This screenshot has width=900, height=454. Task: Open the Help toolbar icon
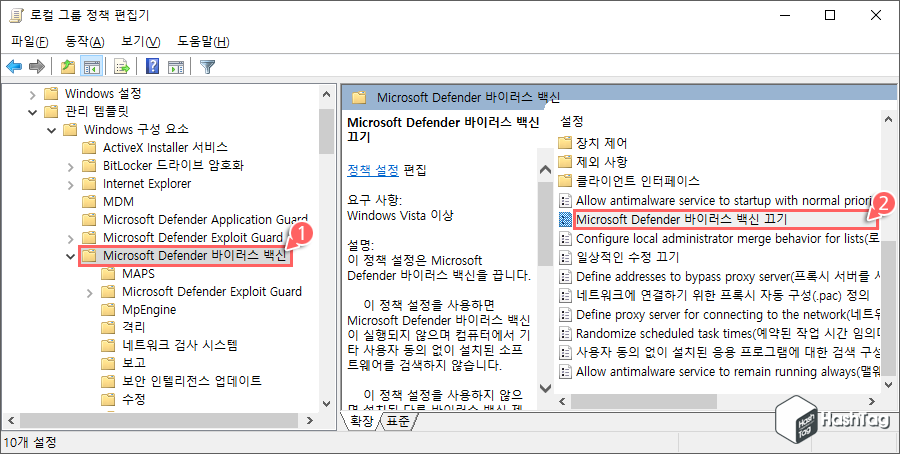click(152, 67)
